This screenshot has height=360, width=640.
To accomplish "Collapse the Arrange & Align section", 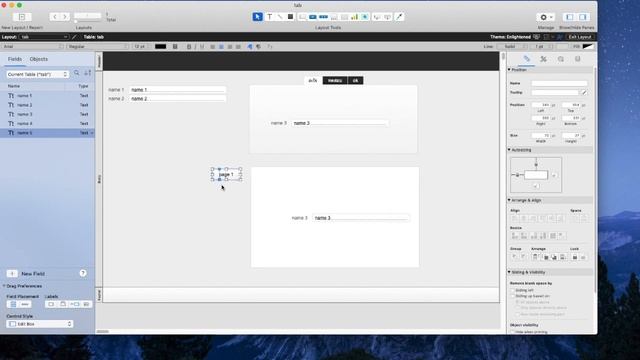I will [509, 200].
